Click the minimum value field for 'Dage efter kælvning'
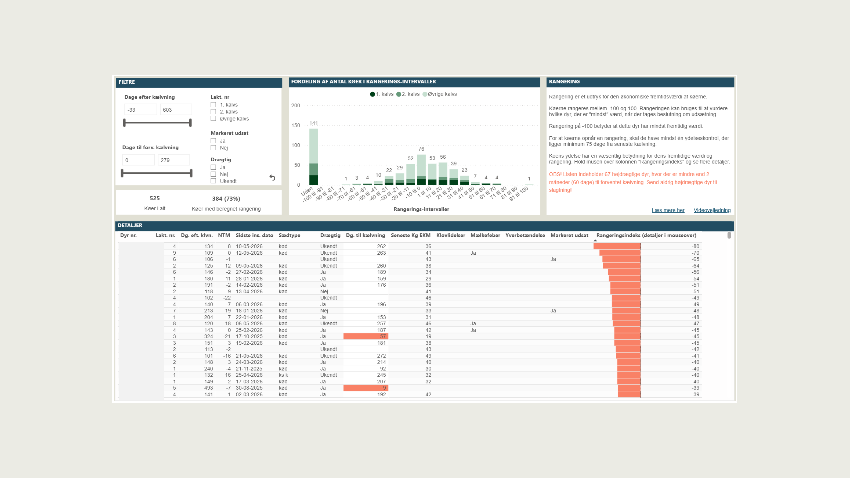The width and height of the screenshot is (850, 478). (x=140, y=110)
